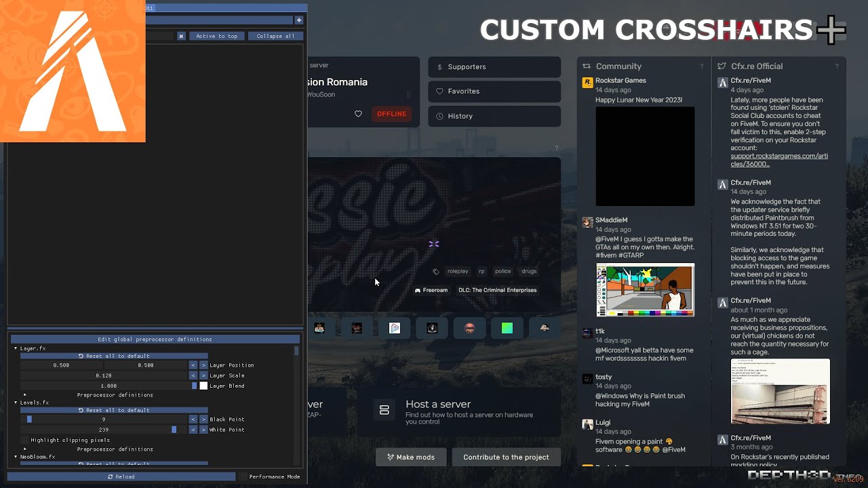Screen dimensions: 868x488
Task: Click the Luigi user avatar
Action: pyautogui.click(x=587, y=424)
